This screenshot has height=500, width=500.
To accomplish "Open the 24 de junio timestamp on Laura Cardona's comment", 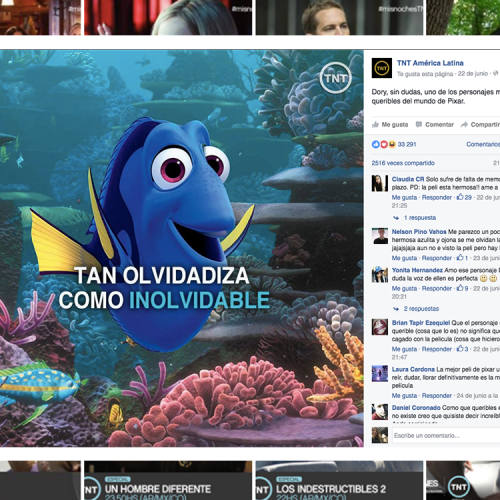I will (x=477, y=396).
